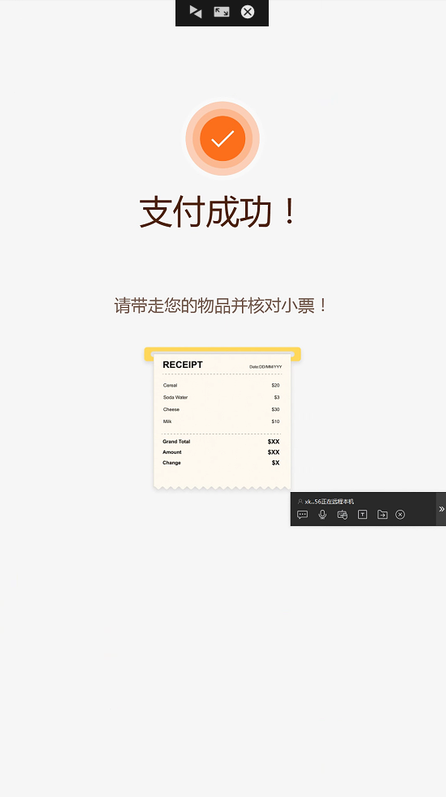Click the remote control logo icon at top

coord(196,12)
